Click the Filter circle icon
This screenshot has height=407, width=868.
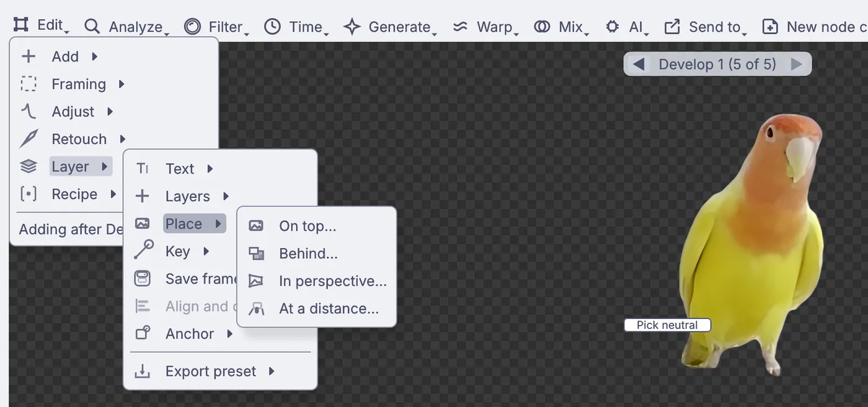(192, 27)
